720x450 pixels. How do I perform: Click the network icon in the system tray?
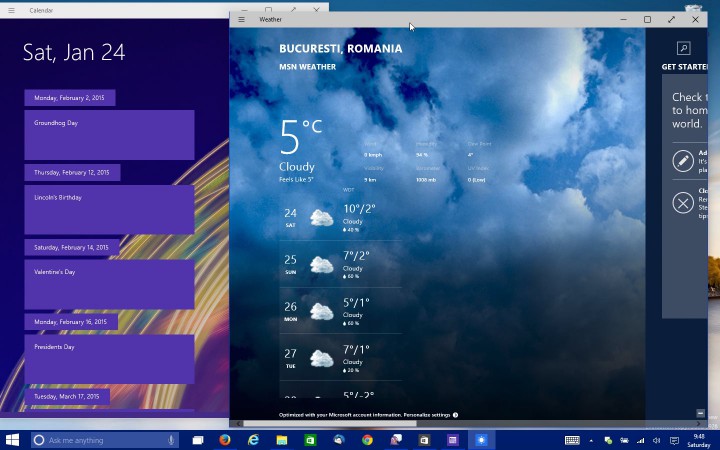640,440
